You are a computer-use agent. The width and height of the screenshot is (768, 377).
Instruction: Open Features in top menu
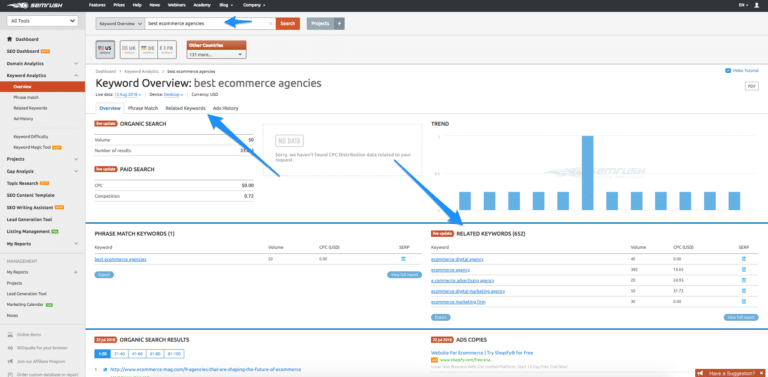[x=97, y=5]
